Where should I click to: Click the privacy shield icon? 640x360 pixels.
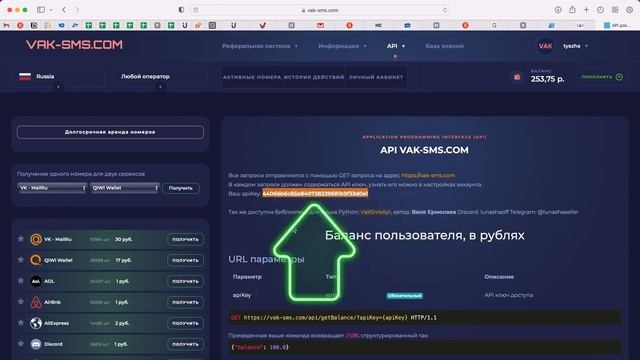coord(181,10)
